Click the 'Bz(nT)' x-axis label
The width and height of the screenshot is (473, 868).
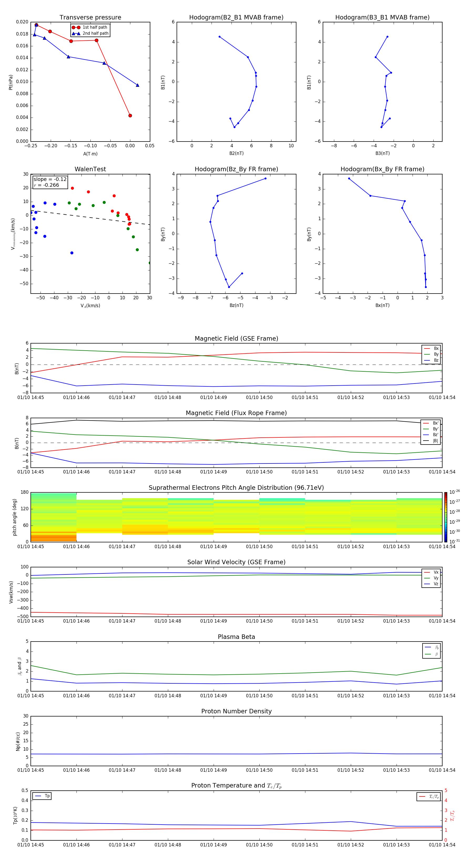tap(236, 305)
